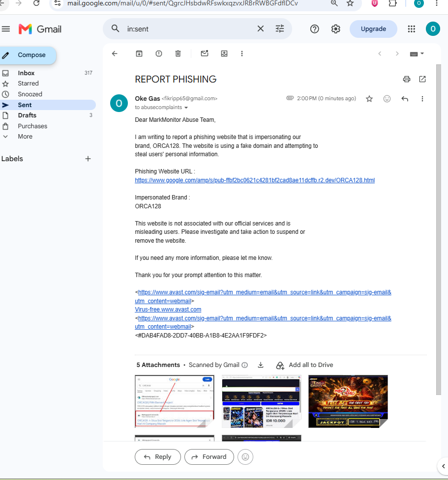Open the Google Account avatar in the Gmail header
The height and width of the screenshot is (480, 448).
[433, 29]
